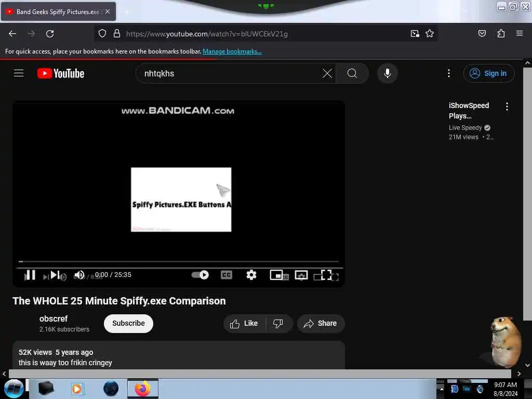Enable theater mode
This screenshot has height=399, width=532.
[301, 275]
